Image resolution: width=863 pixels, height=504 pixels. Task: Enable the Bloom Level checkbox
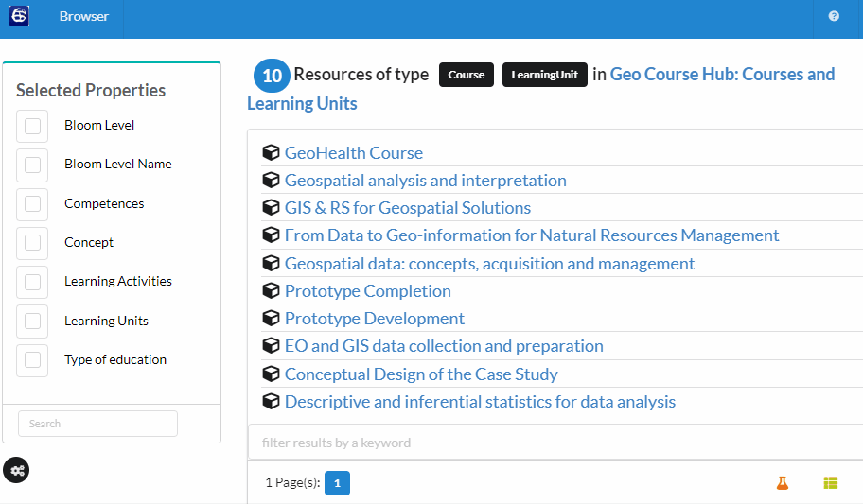[32, 126]
